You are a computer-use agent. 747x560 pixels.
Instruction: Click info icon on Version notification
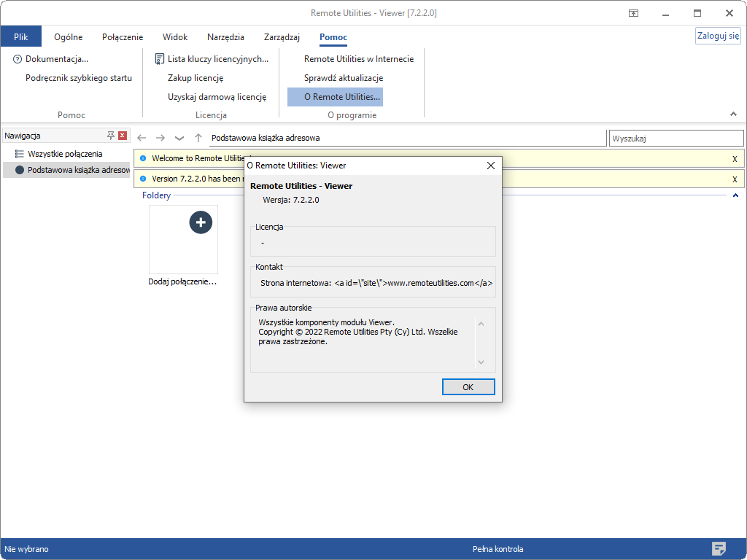143,179
